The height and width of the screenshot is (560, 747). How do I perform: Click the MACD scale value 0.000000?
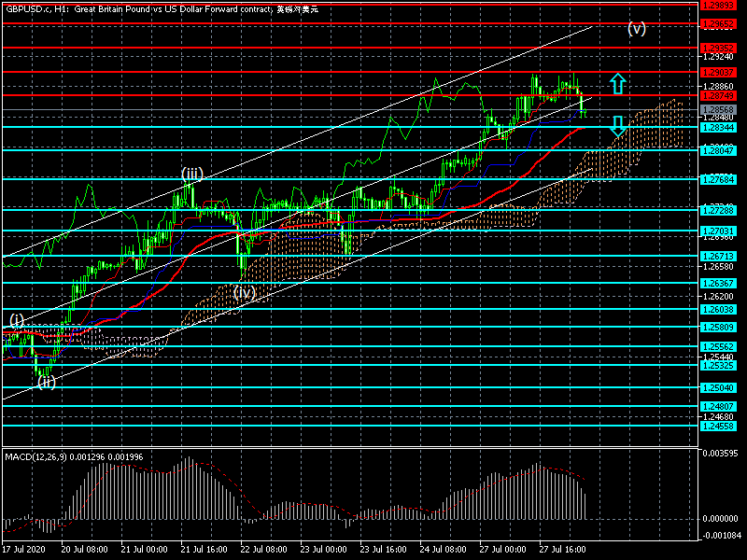click(x=720, y=518)
